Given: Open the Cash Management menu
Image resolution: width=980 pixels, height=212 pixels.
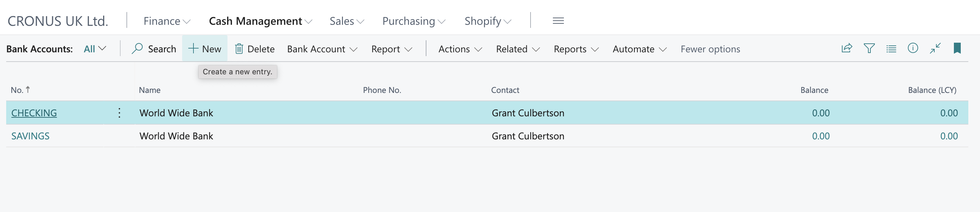Looking at the screenshot, I should click(x=260, y=21).
